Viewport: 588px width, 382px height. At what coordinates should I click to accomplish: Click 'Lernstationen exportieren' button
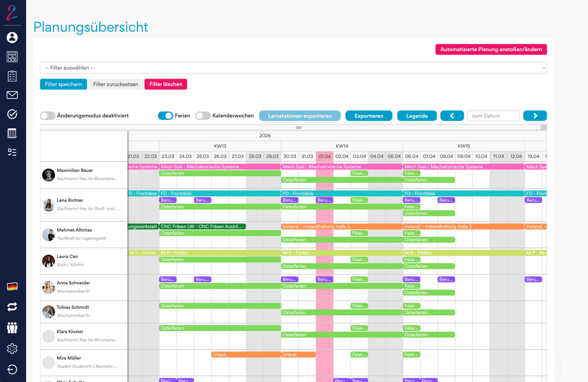pyautogui.click(x=300, y=116)
